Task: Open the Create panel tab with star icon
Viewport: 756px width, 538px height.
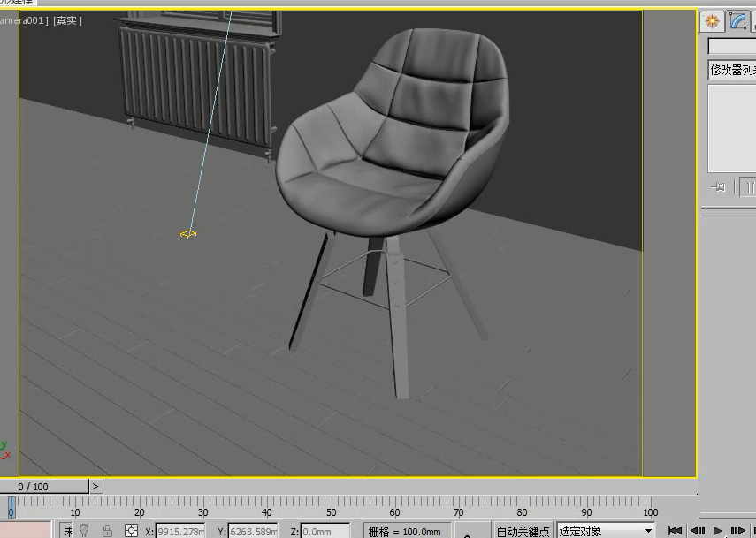Action: [712, 21]
